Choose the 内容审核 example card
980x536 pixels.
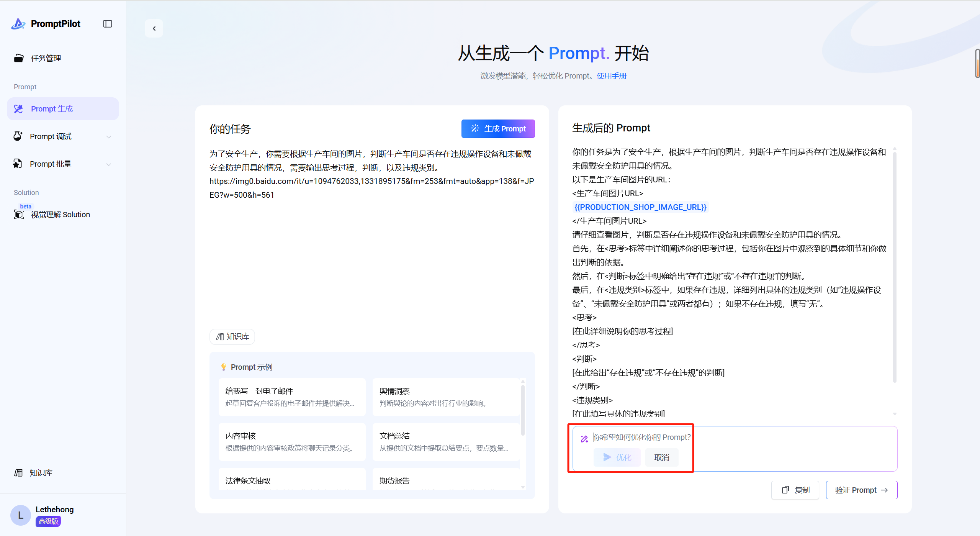click(x=292, y=441)
